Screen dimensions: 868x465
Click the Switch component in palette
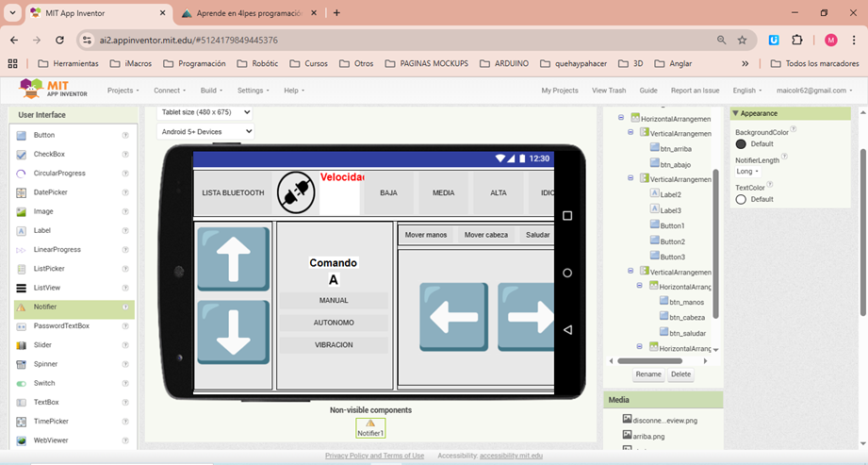click(x=44, y=383)
